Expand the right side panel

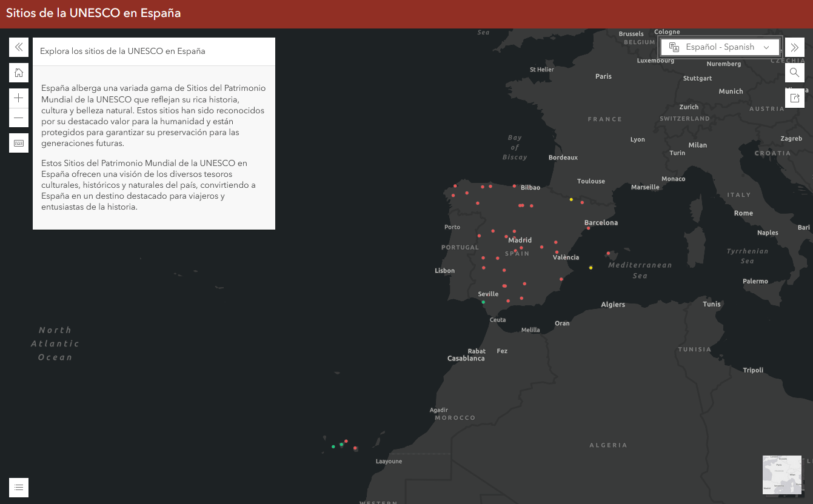pyautogui.click(x=795, y=47)
